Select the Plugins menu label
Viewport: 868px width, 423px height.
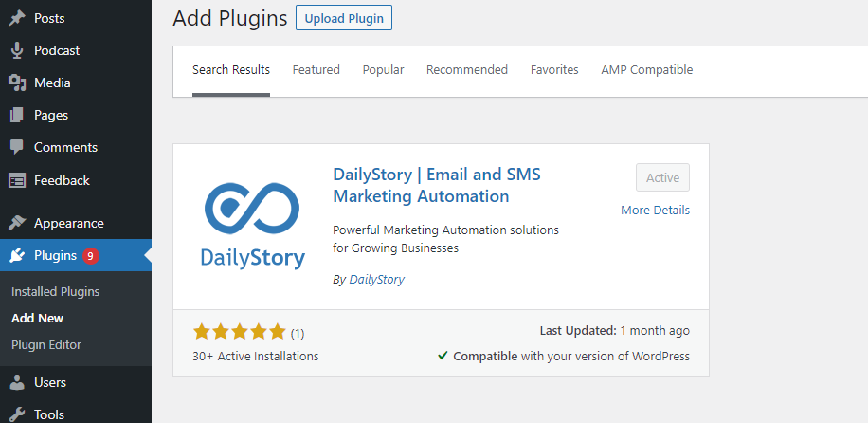pos(55,255)
